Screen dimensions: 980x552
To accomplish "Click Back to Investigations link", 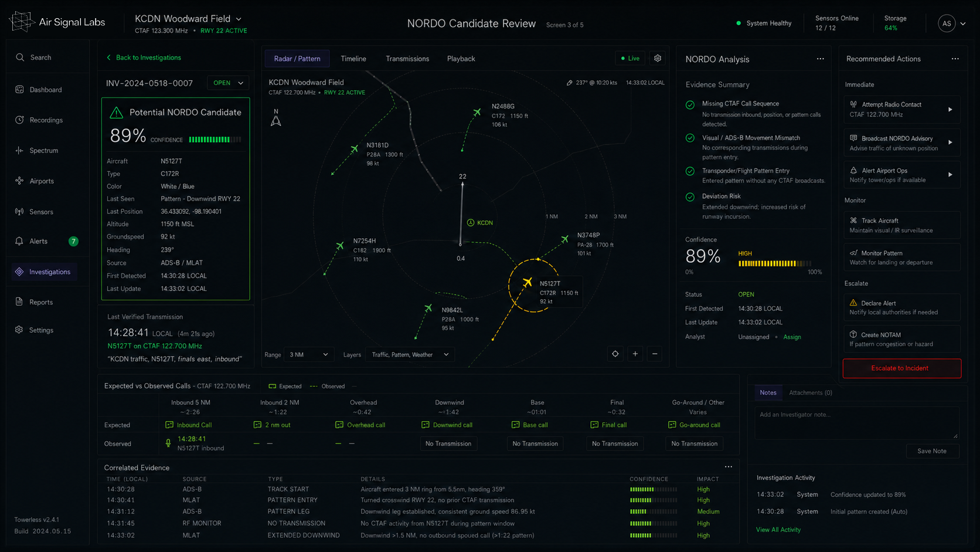I will click(x=144, y=57).
